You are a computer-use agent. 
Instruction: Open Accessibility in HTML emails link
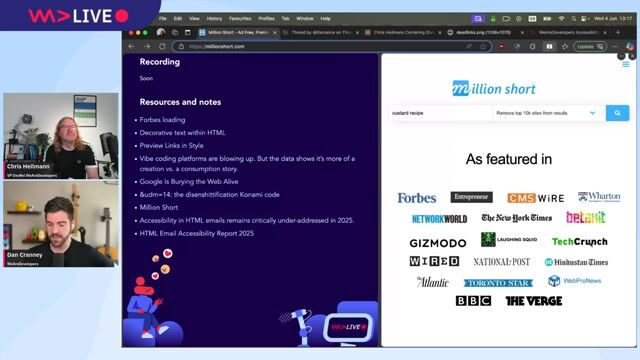pos(247,220)
